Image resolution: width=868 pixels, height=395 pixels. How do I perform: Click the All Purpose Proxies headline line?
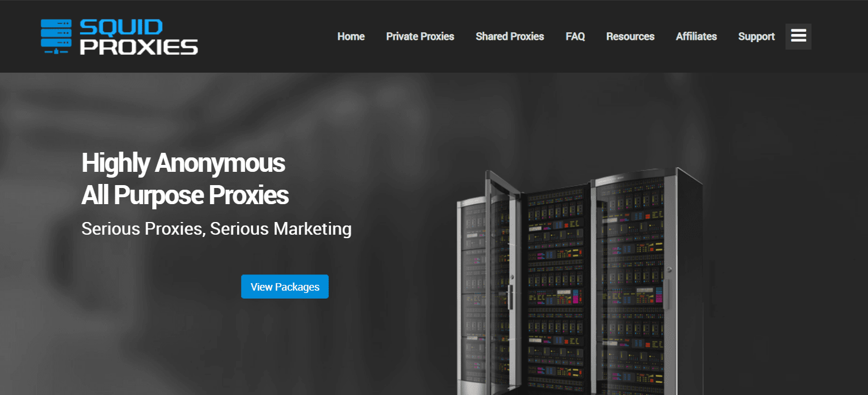(185, 196)
